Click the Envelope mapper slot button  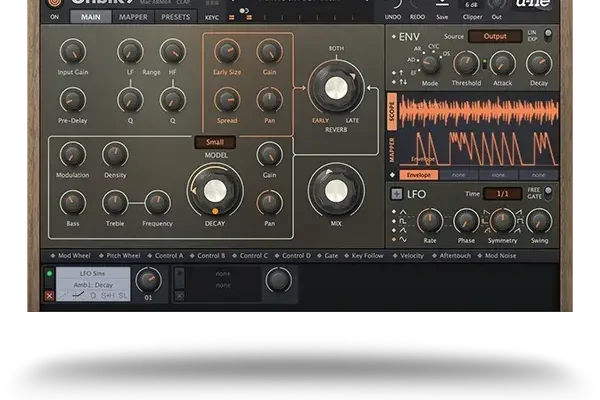pos(418,174)
